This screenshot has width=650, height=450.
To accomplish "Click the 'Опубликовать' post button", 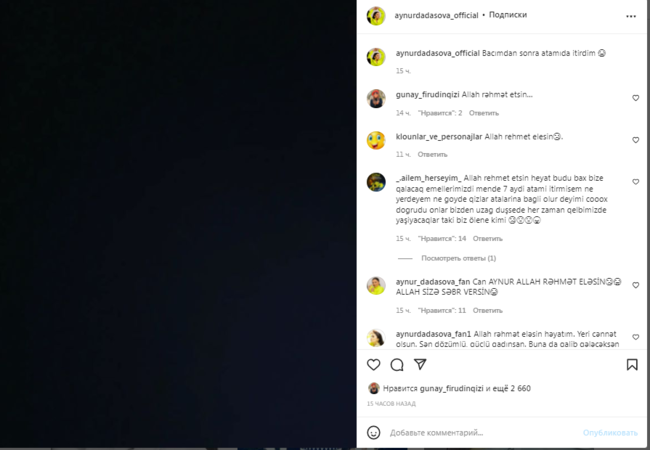I will pos(610,433).
